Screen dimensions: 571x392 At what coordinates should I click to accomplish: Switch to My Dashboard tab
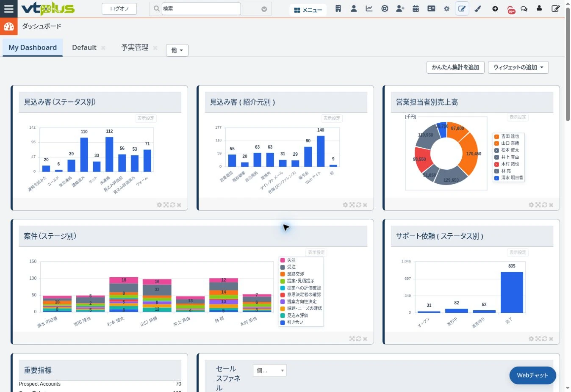click(33, 48)
